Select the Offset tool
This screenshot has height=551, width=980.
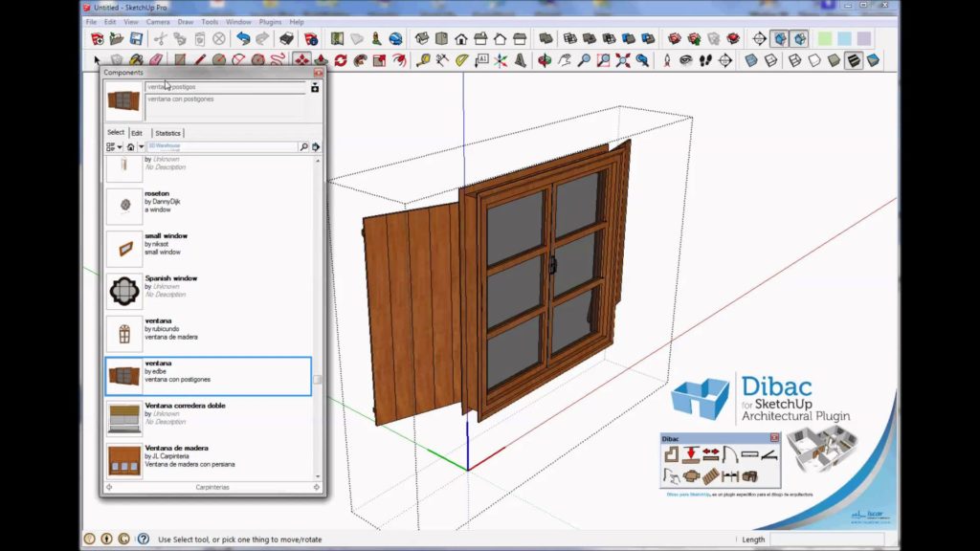pos(399,60)
